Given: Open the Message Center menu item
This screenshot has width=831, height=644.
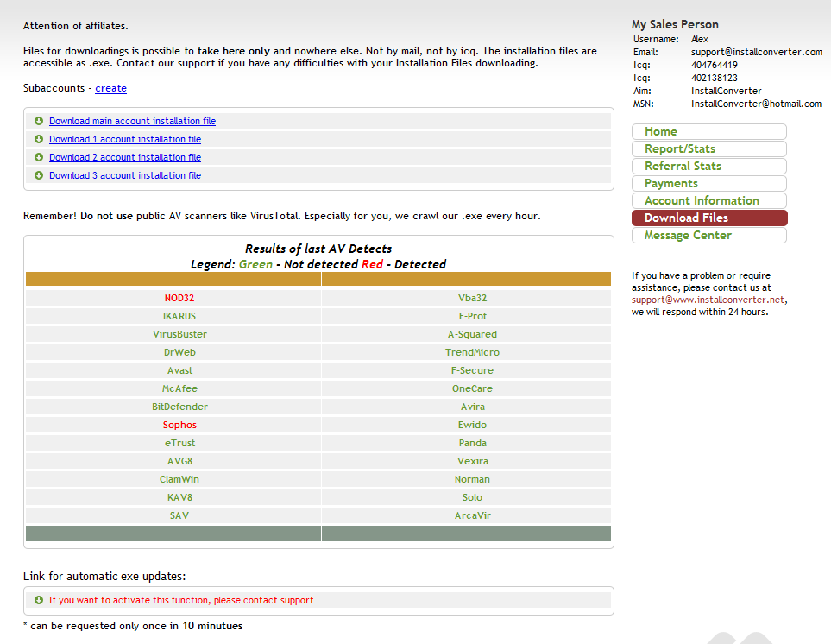Looking at the screenshot, I should [x=709, y=236].
